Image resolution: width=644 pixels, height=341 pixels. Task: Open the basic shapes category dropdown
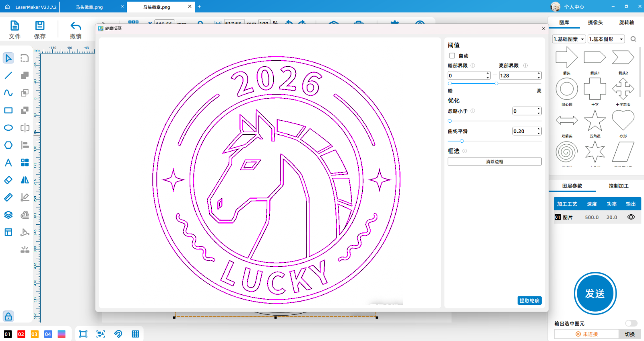(x=606, y=39)
